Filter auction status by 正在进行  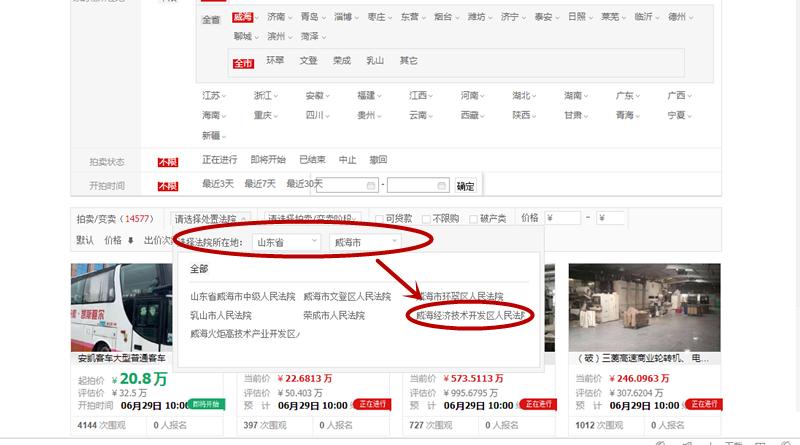coord(219,160)
